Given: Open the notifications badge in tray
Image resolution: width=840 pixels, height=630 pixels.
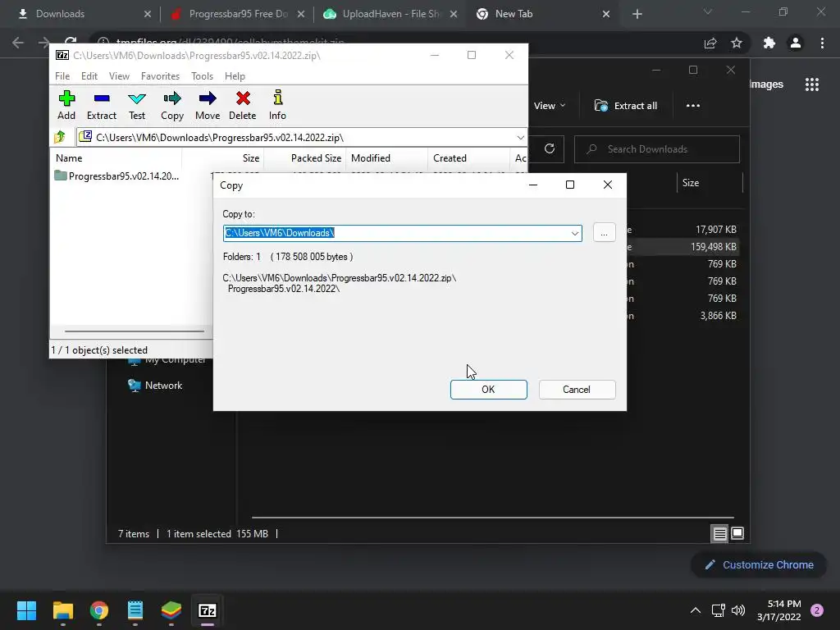Looking at the screenshot, I should (x=817, y=610).
